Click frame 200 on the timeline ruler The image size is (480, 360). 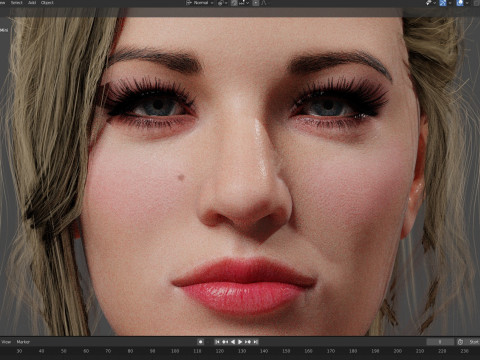397,351
